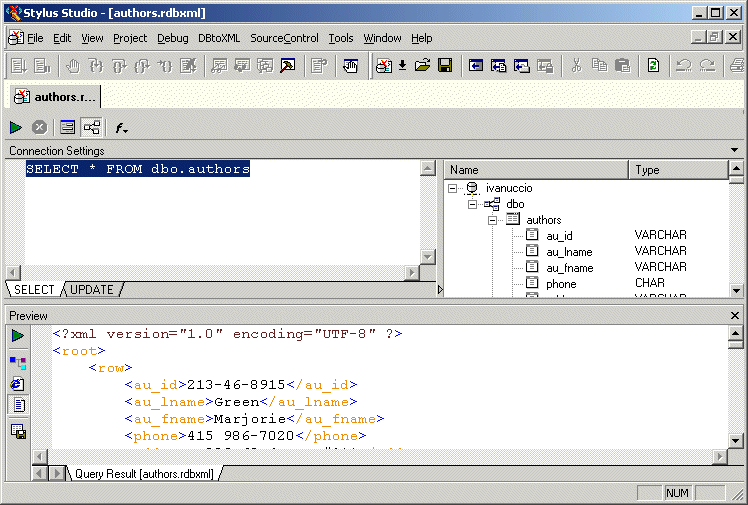Open preview in browser icon in the Preview panel
748x505 pixels.
pyautogui.click(x=18, y=384)
